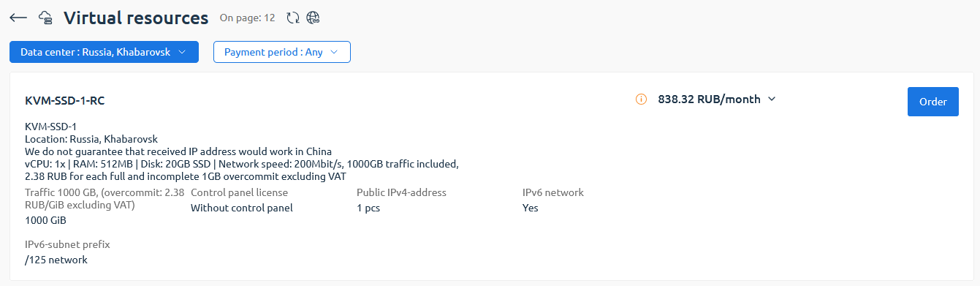Click the Virtual resources page heading

click(136, 18)
